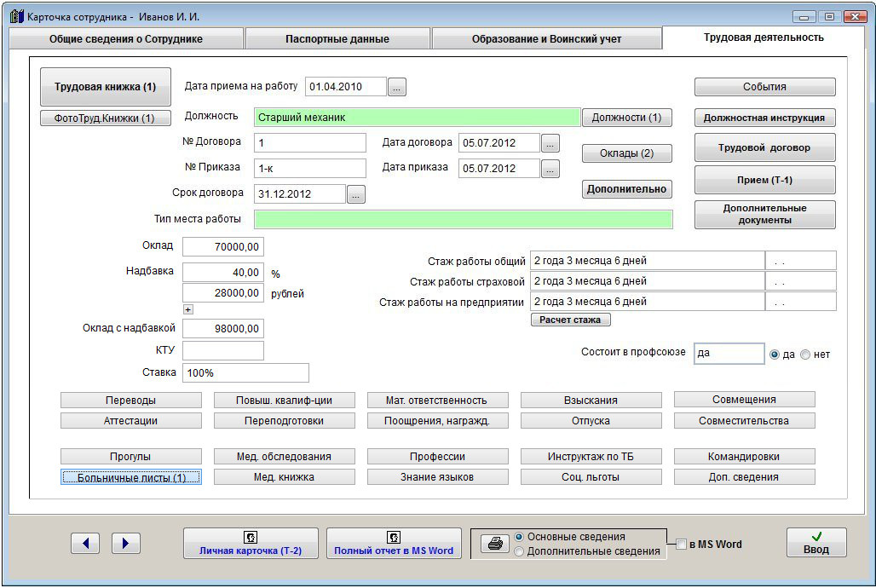Viewport: 876px width, 588px height.
Task: Click the small plus button under Надбавка
Action: [x=188, y=309]
